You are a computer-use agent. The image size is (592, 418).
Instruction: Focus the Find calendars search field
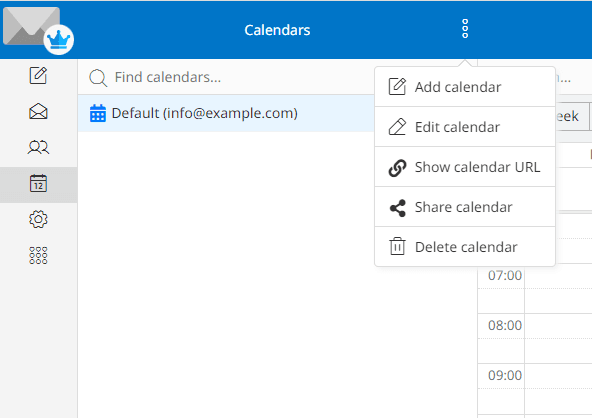click(x=227, y=77)
